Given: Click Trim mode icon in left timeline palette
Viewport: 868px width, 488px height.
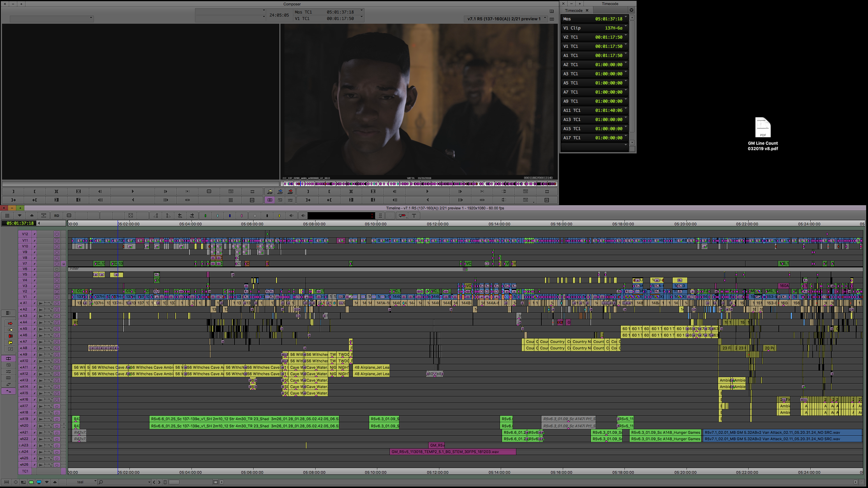Looking at the screenshot, I should click(8, 365).
